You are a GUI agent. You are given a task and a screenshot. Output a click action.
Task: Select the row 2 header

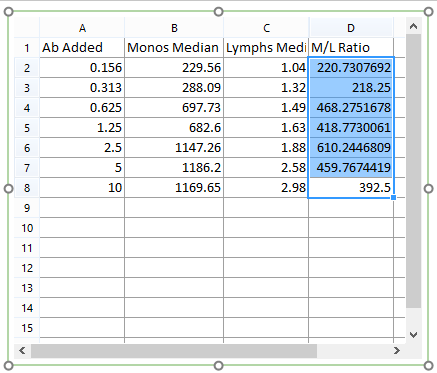tap(27, 68)
